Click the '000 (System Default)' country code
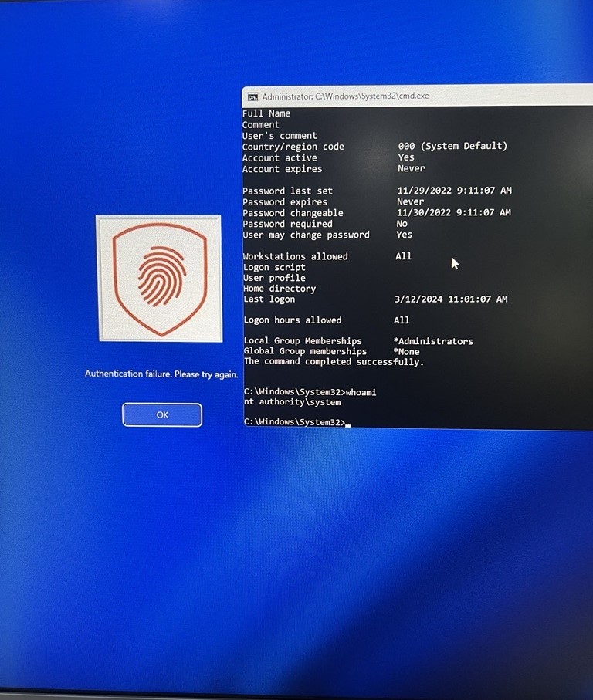 [452, 146]
